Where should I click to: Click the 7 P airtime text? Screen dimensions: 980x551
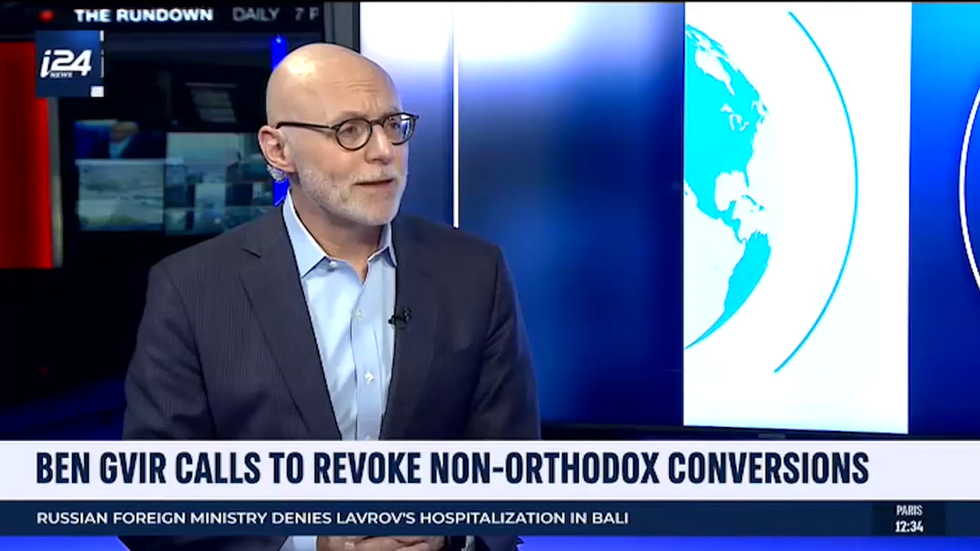(306, 15)
